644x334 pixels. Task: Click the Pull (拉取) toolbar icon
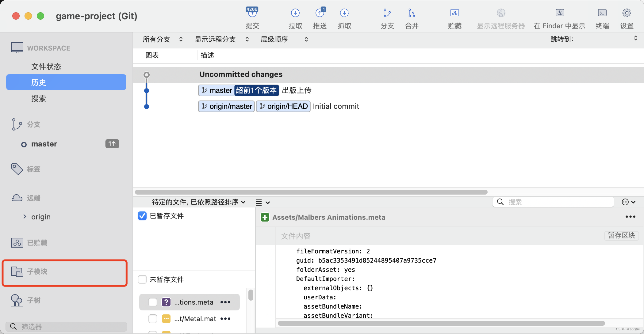[x=295, y=13]
